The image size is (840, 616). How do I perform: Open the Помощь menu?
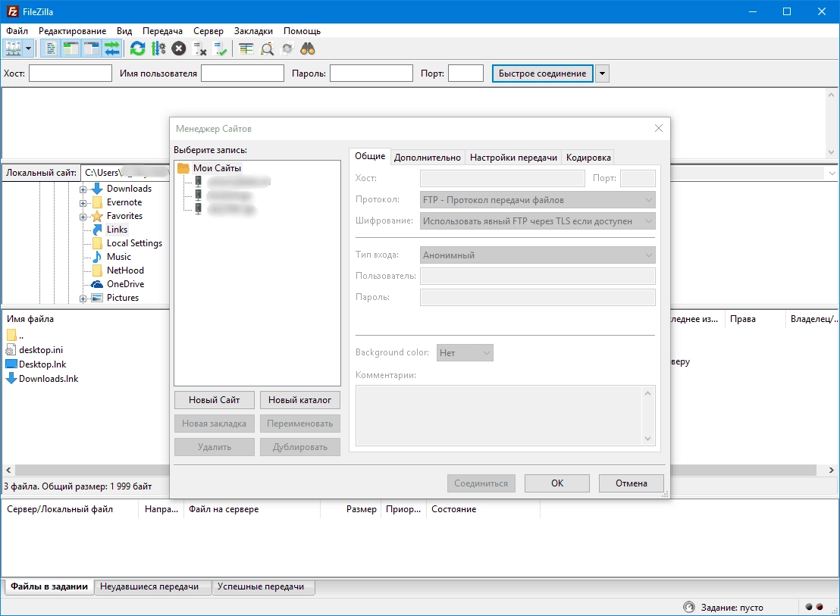coord(302,31)
